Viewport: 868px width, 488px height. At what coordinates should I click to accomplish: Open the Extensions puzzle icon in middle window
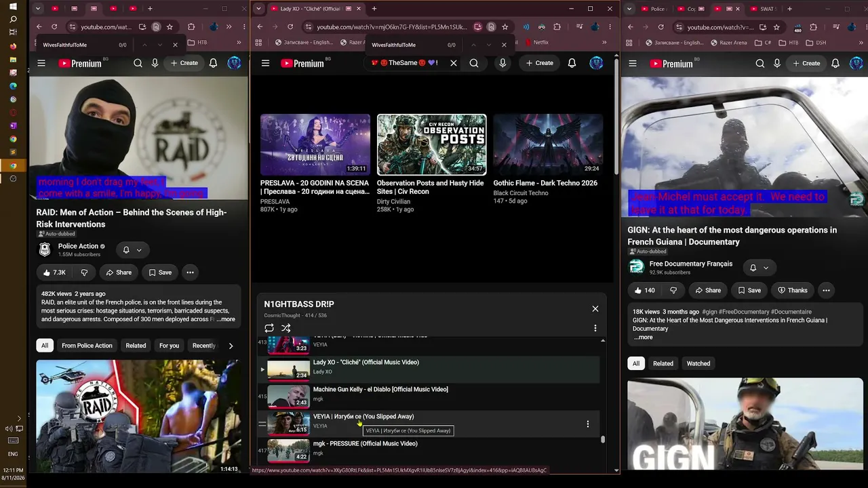pos(557,27)
